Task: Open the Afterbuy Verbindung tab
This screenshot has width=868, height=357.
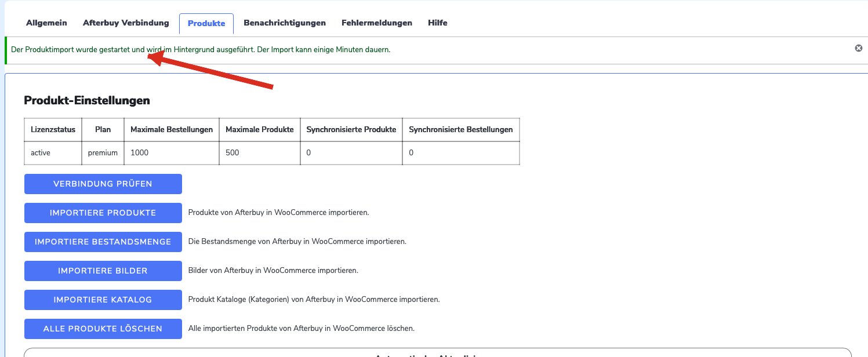Action: 126,23
